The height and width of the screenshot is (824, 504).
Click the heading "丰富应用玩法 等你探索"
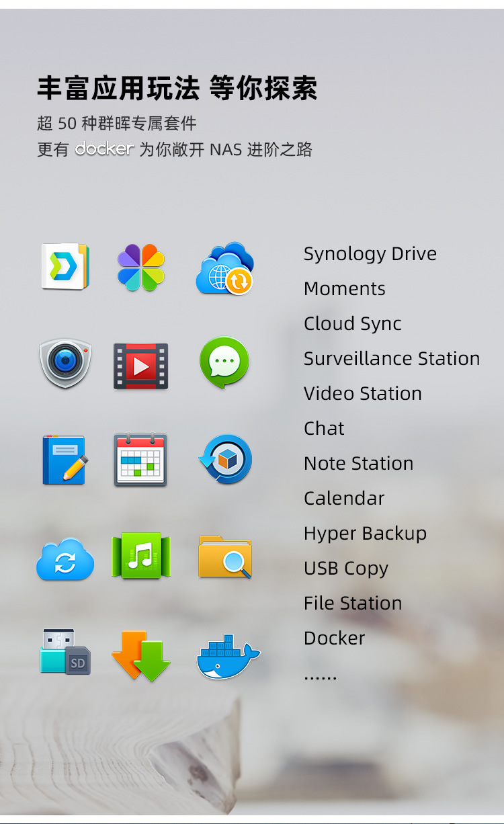click(177, 88)
